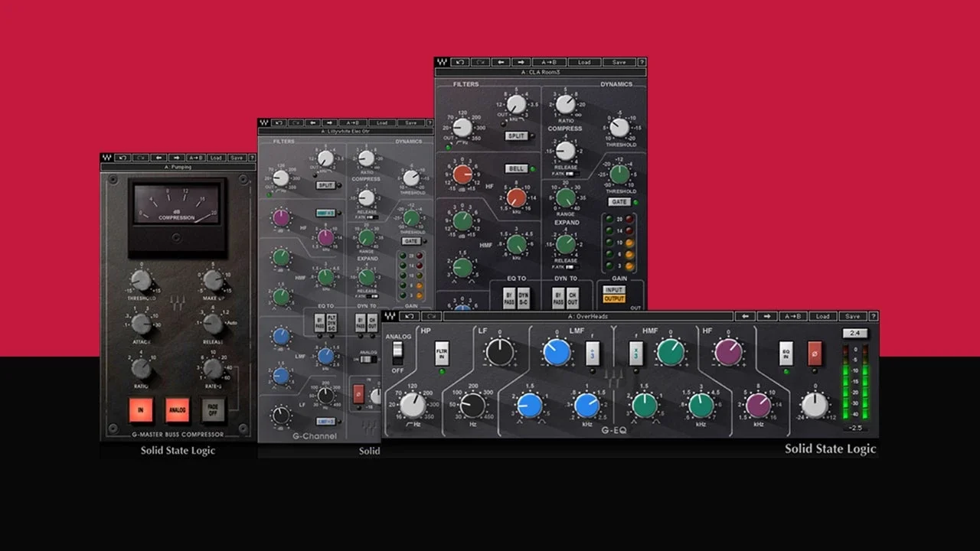This screenshot has width=980, height=551.
Task: Click Undo in the G-Channel toolbar
Action: click(x=279, y=122)
